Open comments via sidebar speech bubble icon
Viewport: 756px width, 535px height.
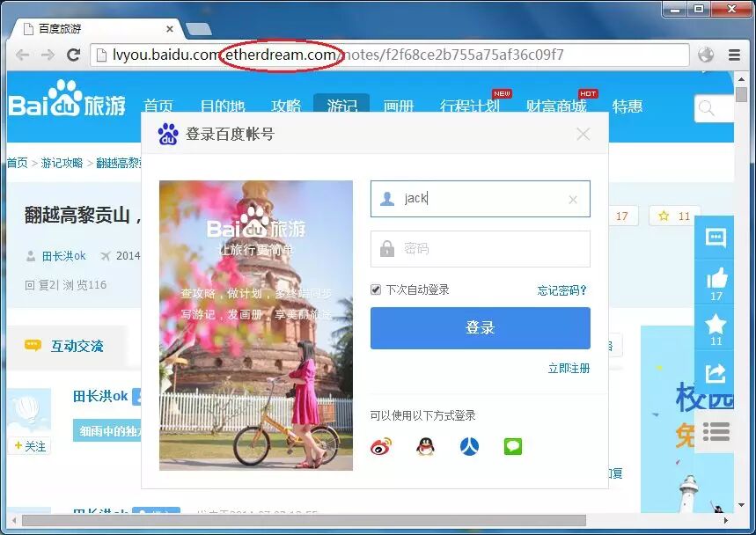715,238
